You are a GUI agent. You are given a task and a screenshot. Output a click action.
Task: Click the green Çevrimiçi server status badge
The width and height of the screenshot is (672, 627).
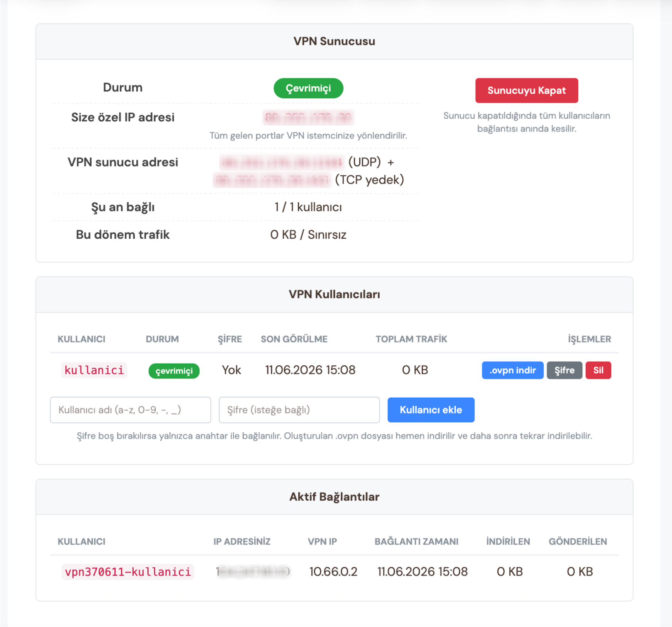[308, 88]
